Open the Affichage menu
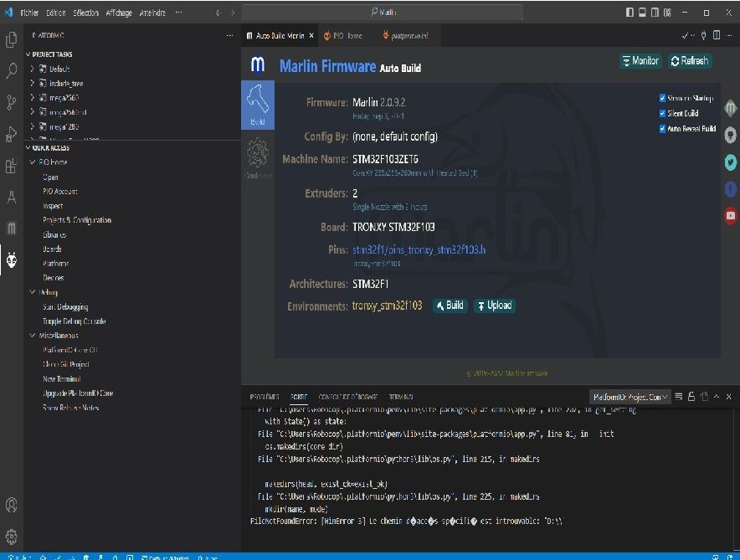The image size is (740, 560). tap(119, 13)
